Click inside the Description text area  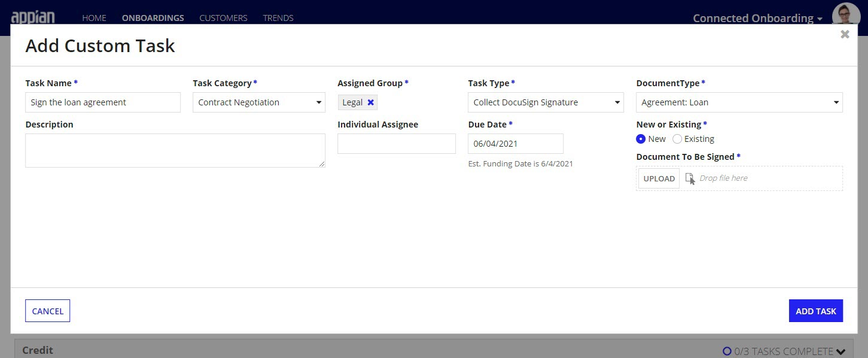175,150
